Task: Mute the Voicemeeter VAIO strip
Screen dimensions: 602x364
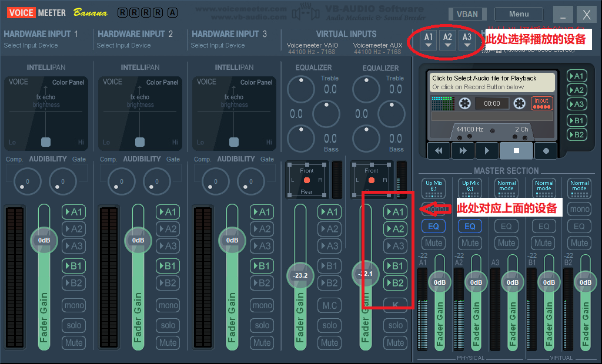Action: coord(329,342)
